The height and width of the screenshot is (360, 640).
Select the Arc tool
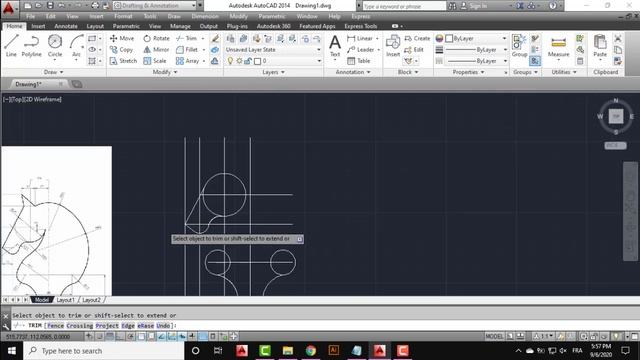point(76,46)
